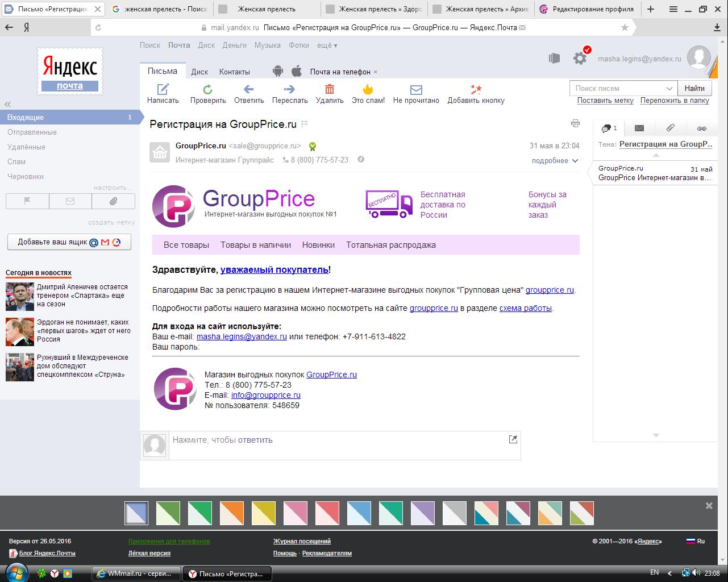Open the Аленичев Спартак news thumbnail
This screenshot has width=728, height=582.
click(20, 296)
